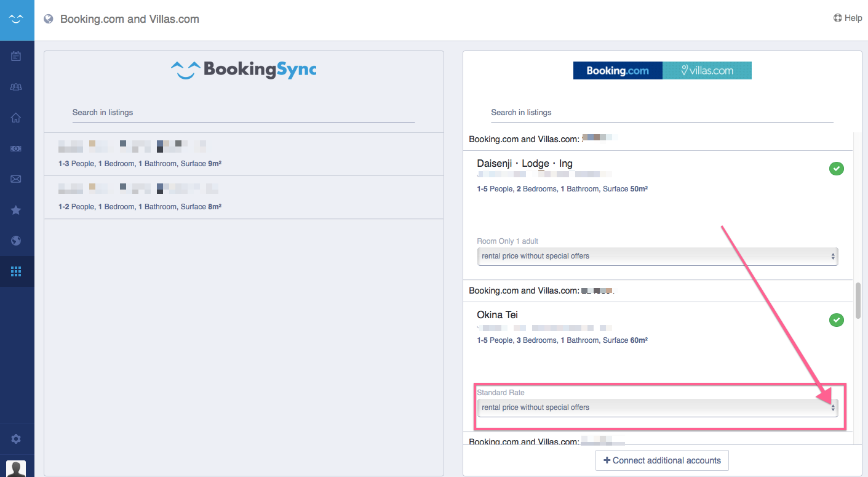Open inbox via envelope icon
Screen dimensions: 868x477
point(17,179)
